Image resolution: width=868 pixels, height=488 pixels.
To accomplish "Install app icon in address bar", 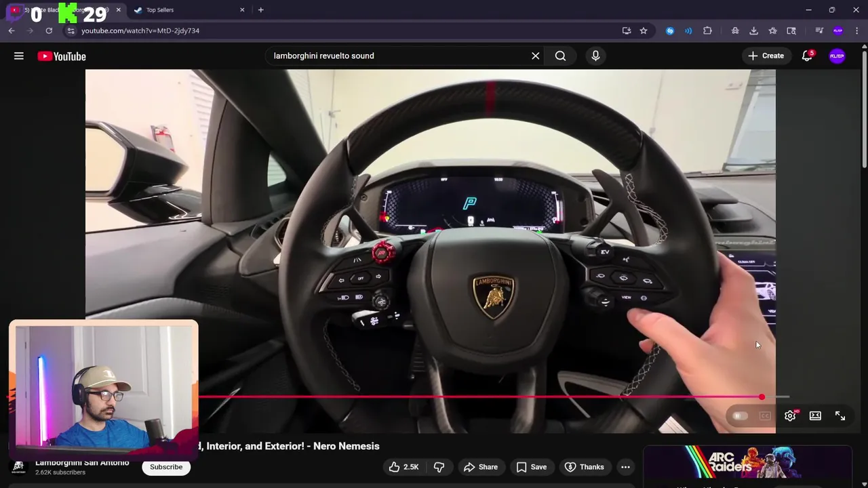I will point(627,30).
